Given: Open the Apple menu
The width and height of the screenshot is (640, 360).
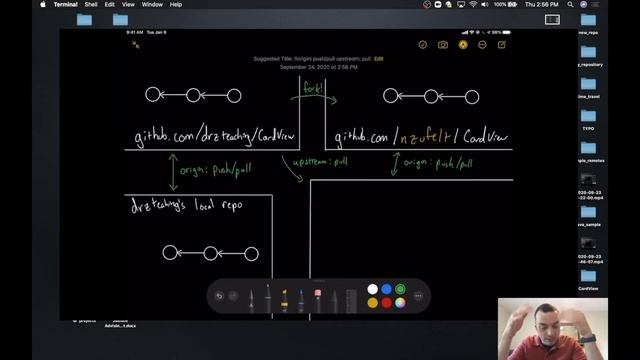Looking at the screenshot, I should (43, 4).
